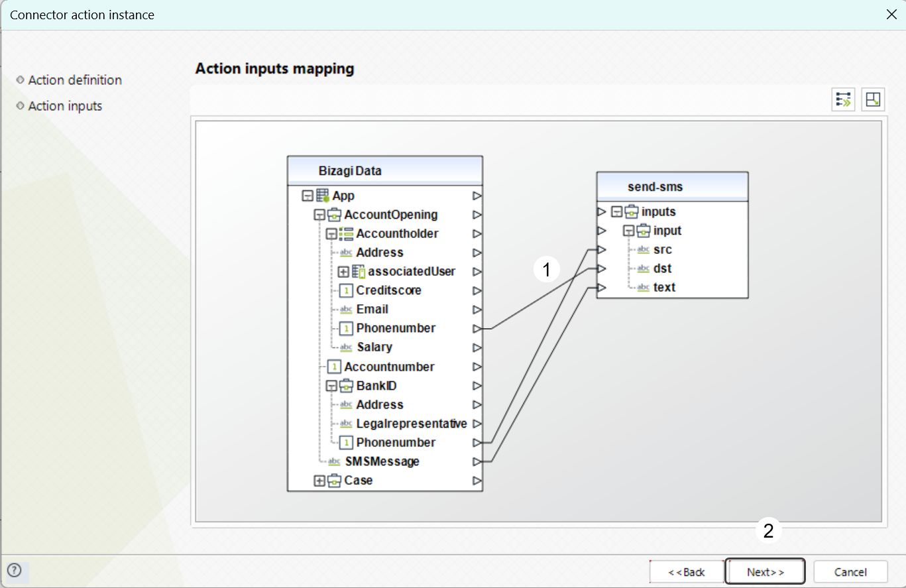Select the SMSMessage attribute
This screenshot has width=906, height=588.
coord(382,461)
